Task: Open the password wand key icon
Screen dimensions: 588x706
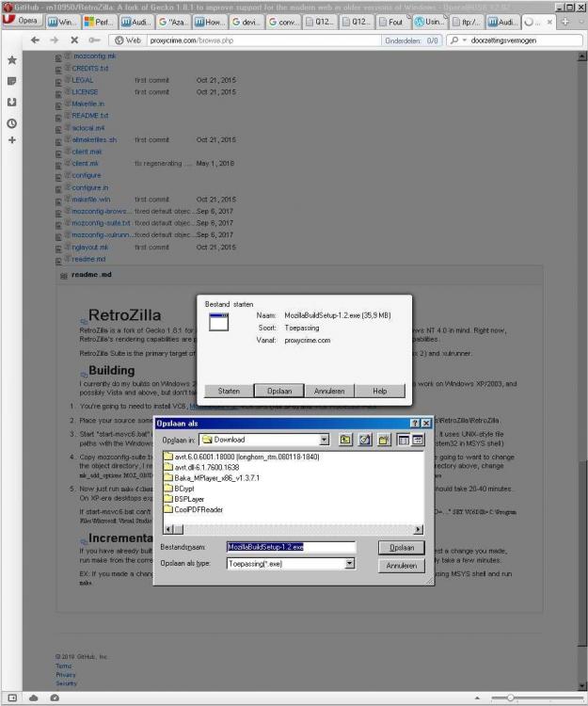Action: (x=94, y=40)
